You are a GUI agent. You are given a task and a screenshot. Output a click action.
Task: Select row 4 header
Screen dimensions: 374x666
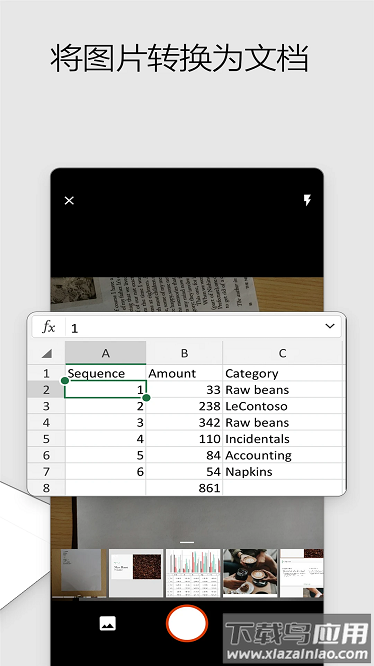click(x=47, y=423)
